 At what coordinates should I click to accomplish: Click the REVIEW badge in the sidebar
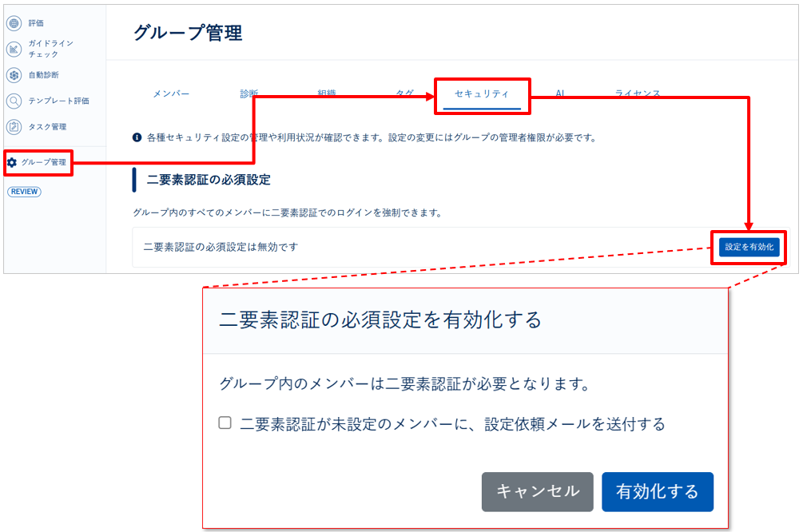pyautogui.click(x=24, y=192)
